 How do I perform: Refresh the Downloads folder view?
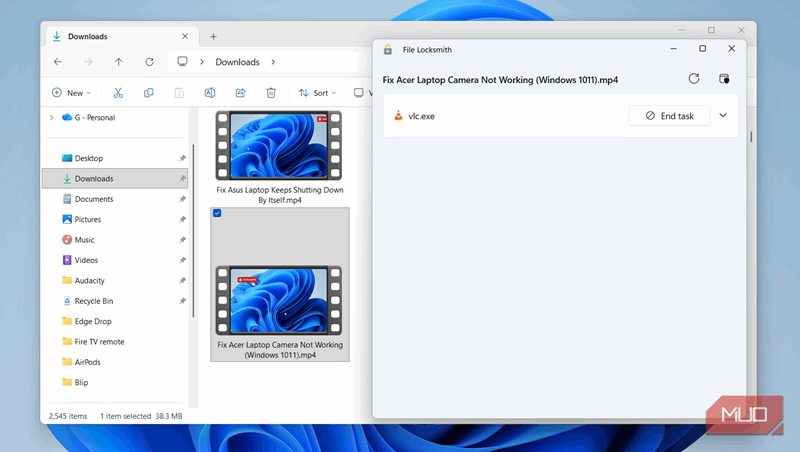pyautogui.click(x=149, y=62)
